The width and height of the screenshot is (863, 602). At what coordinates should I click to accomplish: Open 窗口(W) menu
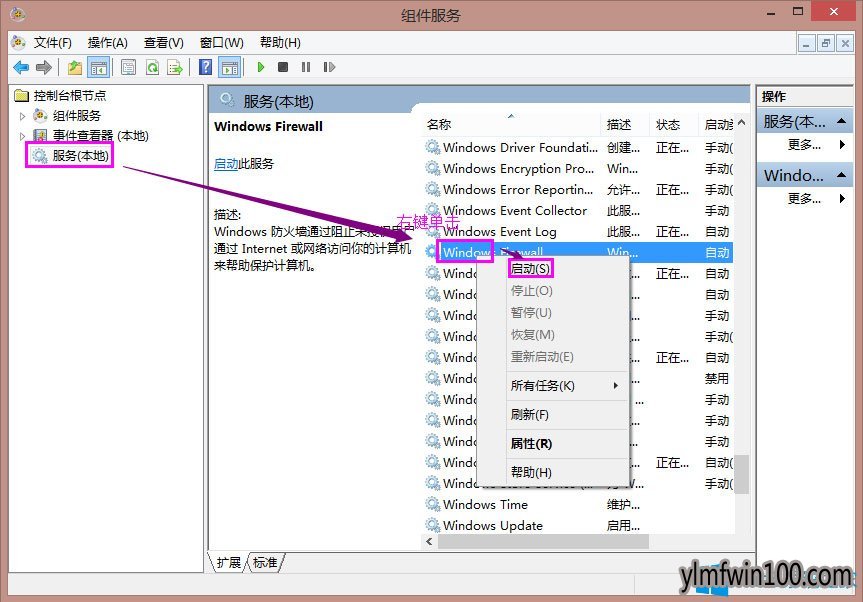pyautogui.click(x=221, y=43)
